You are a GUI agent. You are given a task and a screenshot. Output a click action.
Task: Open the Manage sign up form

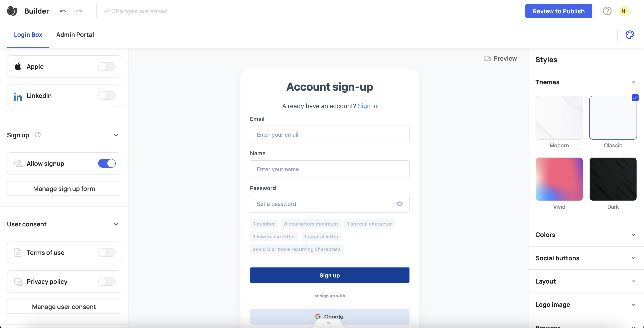[64, 189]
